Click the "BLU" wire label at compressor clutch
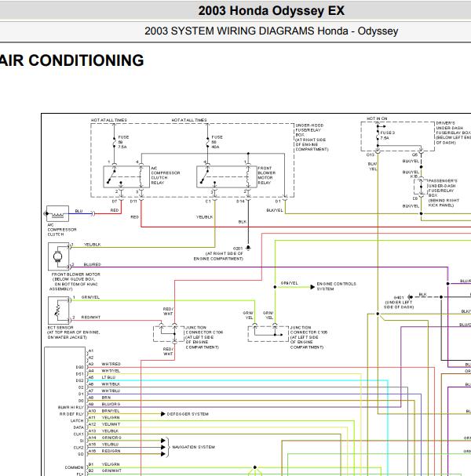Viewport: 471px width, 476px height. [78, 211]
